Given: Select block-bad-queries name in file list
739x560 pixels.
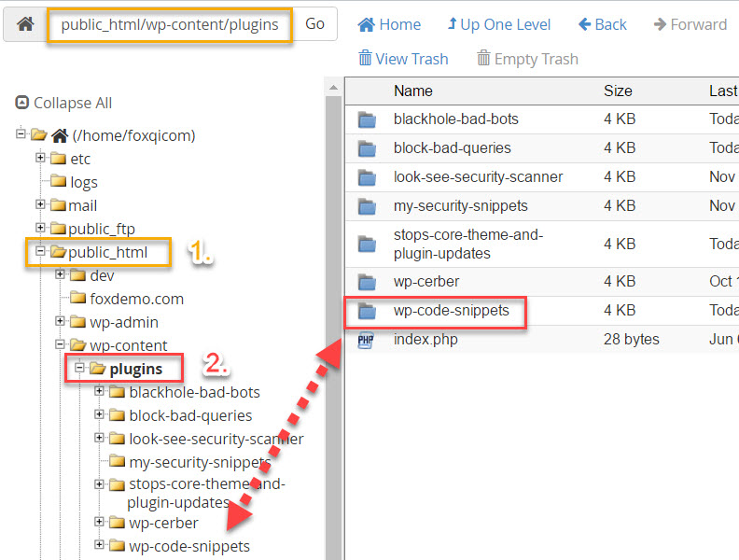Looking at the screenshot, I should tap(452, 148).
